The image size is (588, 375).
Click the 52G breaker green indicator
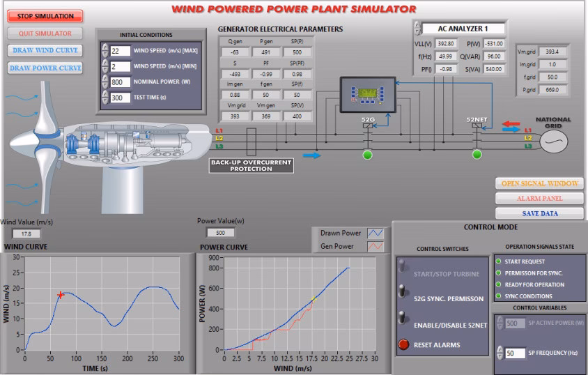point(367,154)
